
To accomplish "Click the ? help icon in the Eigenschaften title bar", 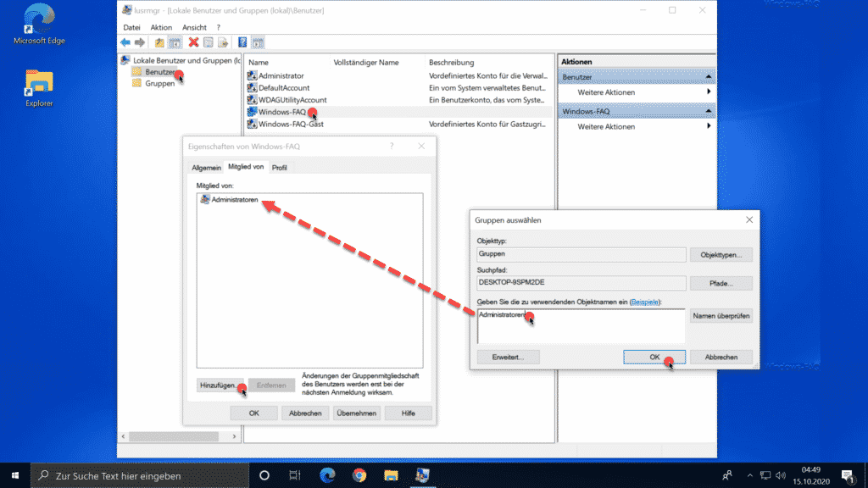I will 392,146.
